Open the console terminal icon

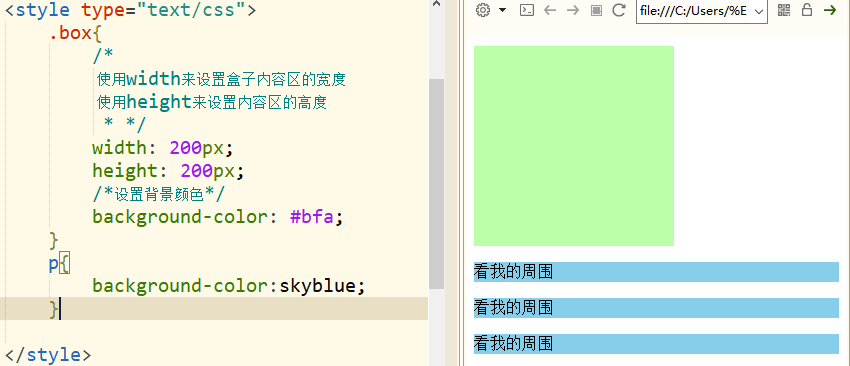pos(527,10)
